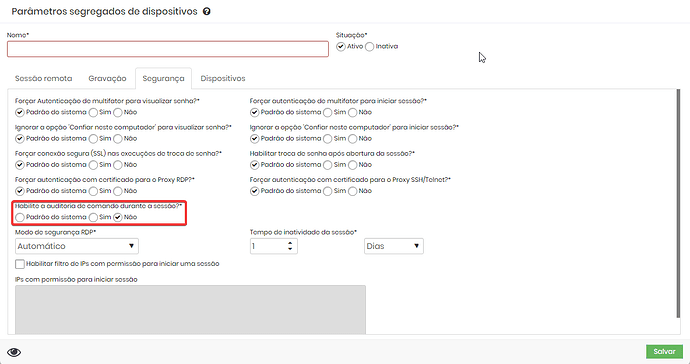The image size is (690, 364).
Task: Open the Dispositivos tab
Action: (x=223, y=78)
